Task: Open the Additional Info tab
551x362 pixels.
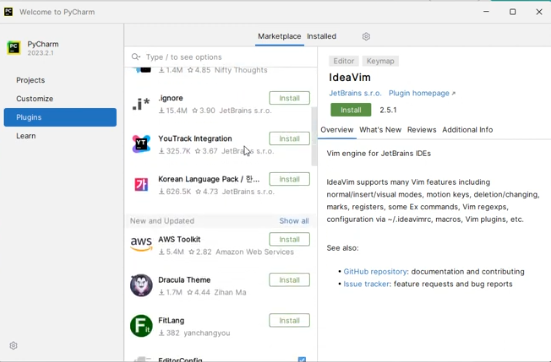Action: pyautogui.click(x=467, y=130)
